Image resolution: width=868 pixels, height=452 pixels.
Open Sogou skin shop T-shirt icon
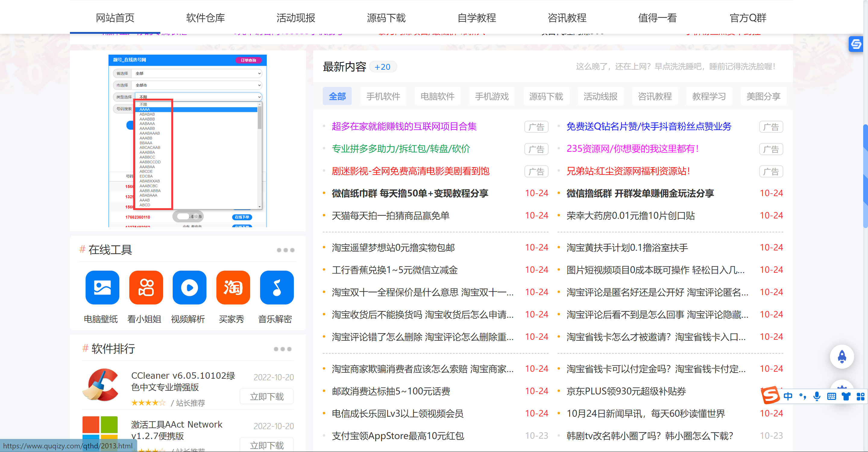pos(846,396)
